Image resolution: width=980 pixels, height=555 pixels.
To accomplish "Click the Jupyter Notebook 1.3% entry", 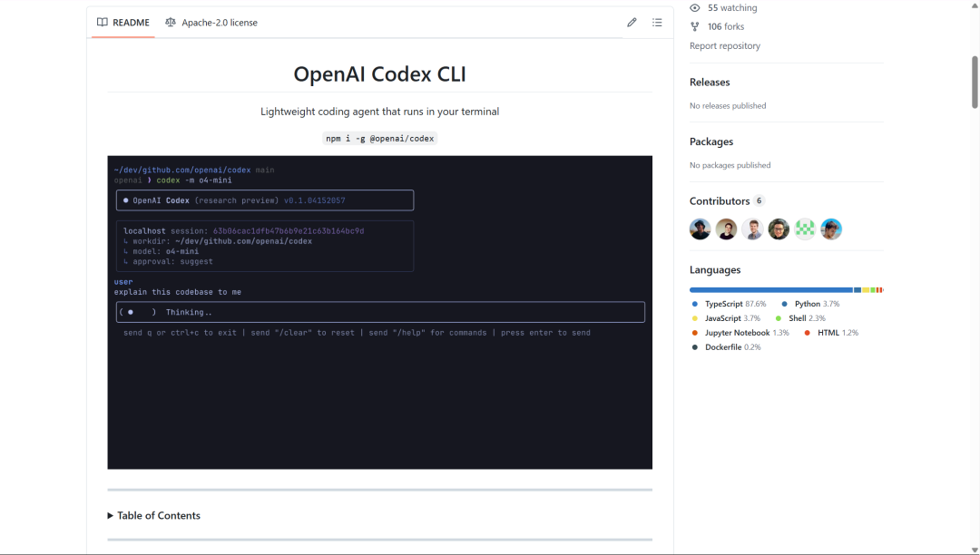I will pyautogui.click(x=740, y=332).
